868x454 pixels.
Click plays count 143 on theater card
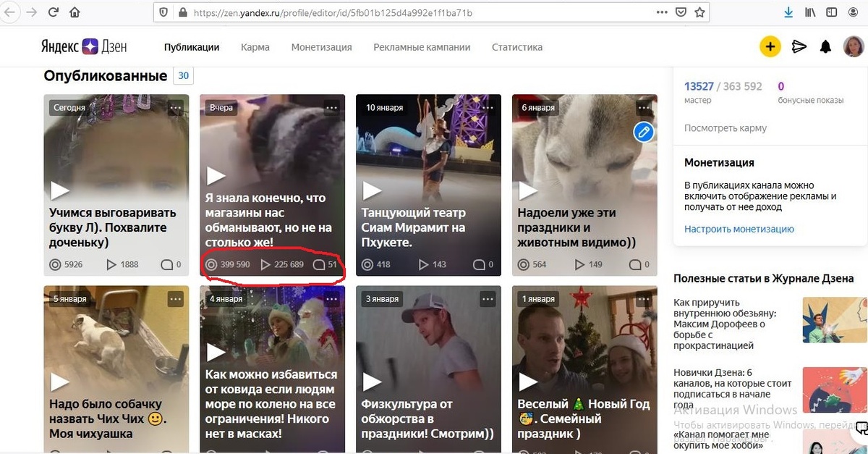[x=433, y=264]
